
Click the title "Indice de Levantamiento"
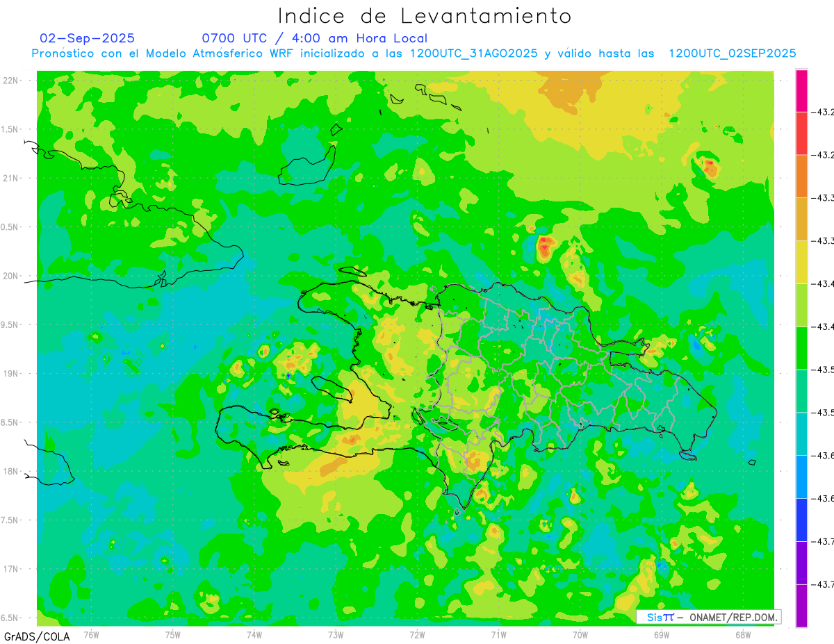(x=425, y=16)
